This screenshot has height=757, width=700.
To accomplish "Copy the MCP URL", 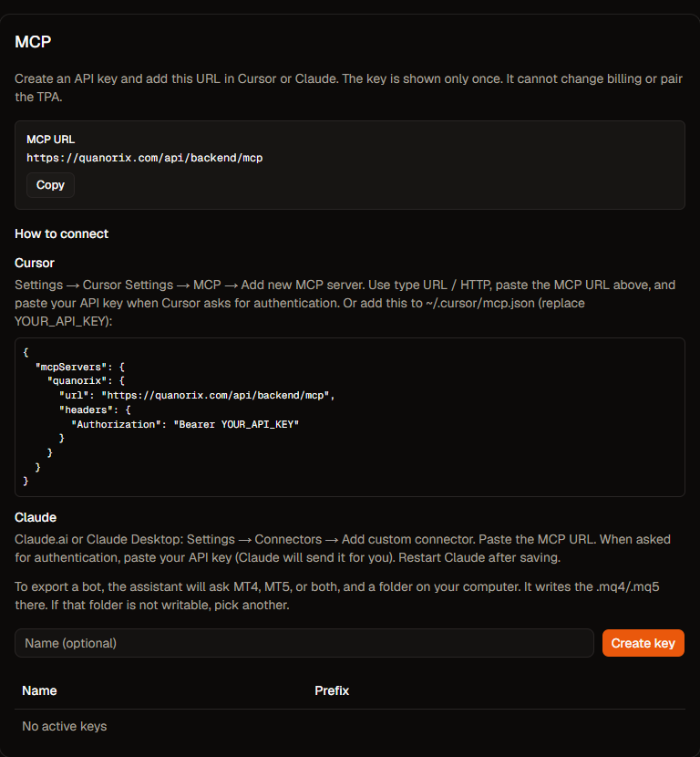I will (50, 185).
